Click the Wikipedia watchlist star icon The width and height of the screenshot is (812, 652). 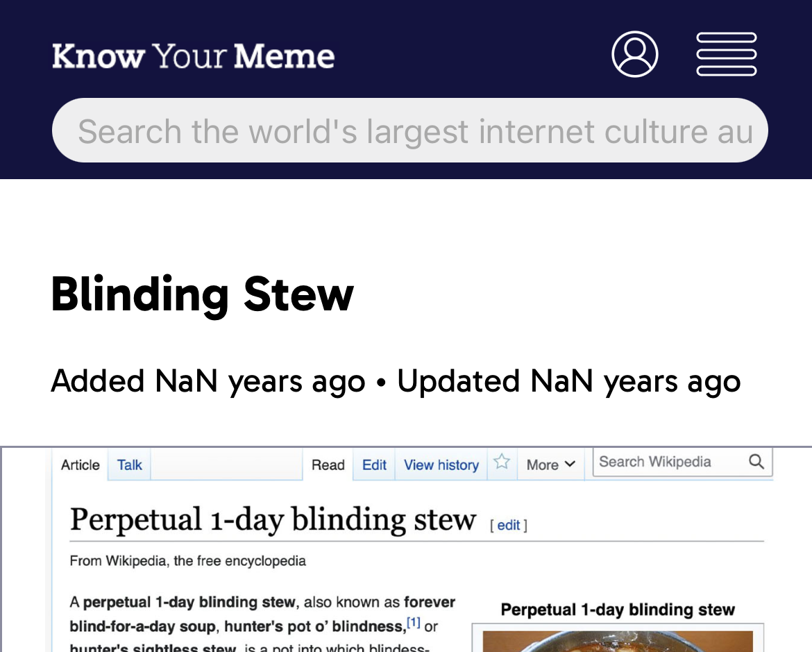pyautogui.click(x=502, y=462)
